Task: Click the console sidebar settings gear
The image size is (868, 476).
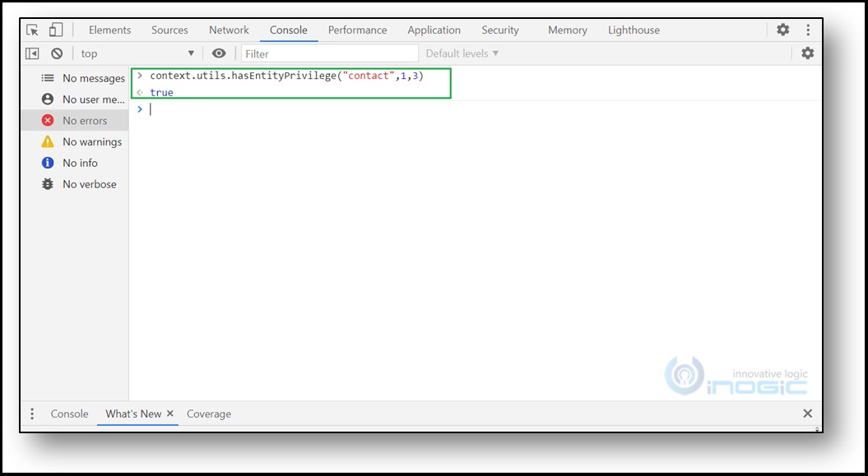Action: tap(807, 53)
